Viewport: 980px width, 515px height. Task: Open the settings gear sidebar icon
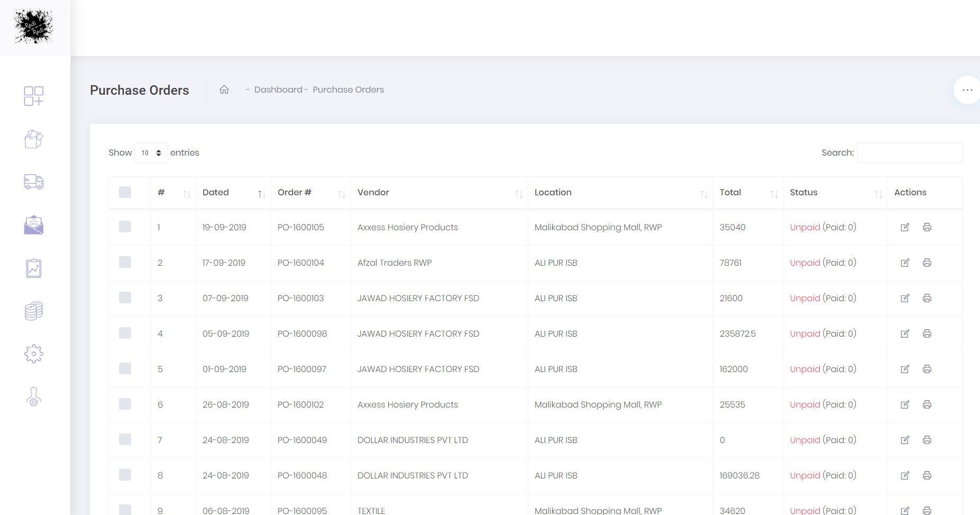pos(34,354)
